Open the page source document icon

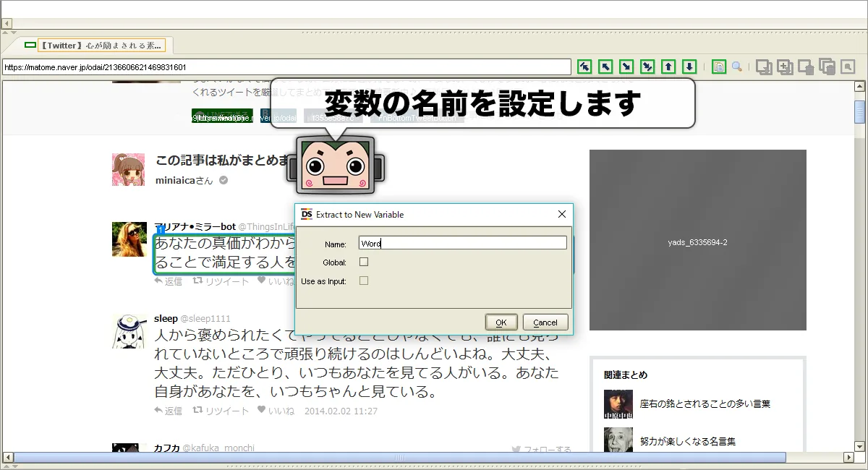(719, 67)
